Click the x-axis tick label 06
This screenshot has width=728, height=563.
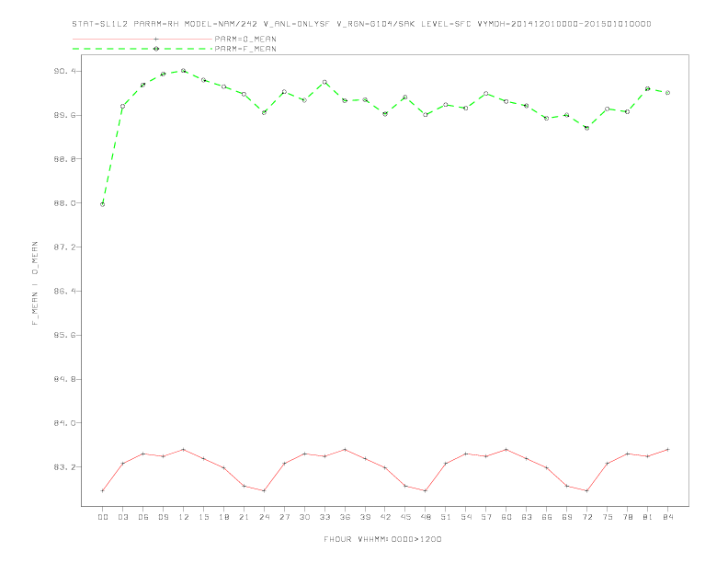143,517
